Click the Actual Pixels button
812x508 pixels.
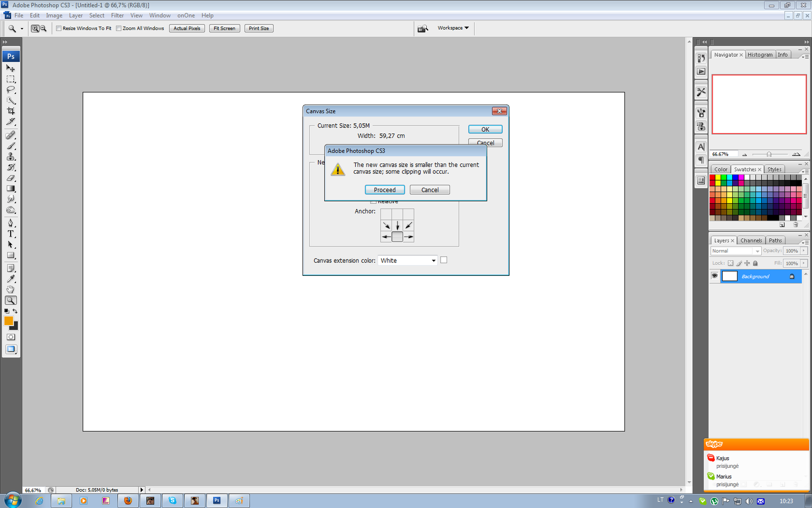[x=187, y=28]
